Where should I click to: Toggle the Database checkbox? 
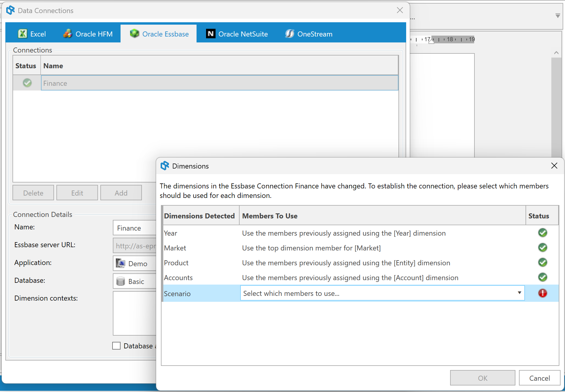tap(116, 346)
